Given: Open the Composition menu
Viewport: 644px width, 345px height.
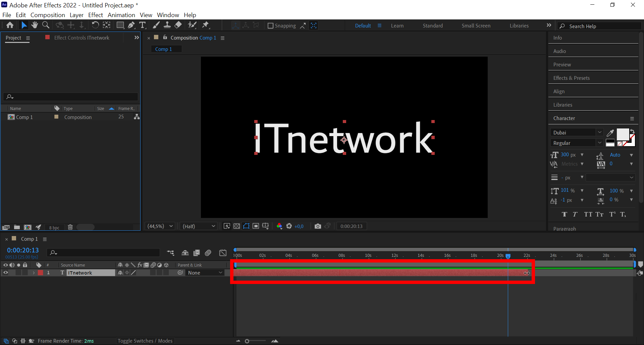Looking at the screenshot, I should [x=48, y=15].
